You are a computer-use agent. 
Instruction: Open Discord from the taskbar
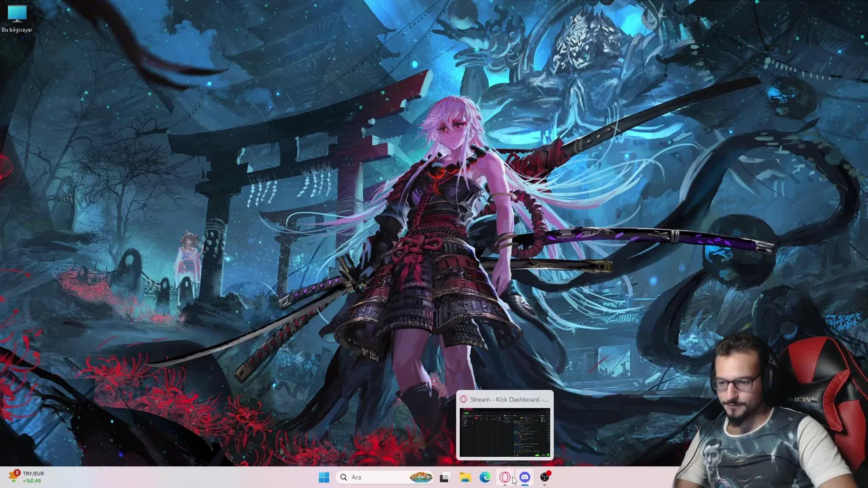pyautogui.click(x=525, y=477)
